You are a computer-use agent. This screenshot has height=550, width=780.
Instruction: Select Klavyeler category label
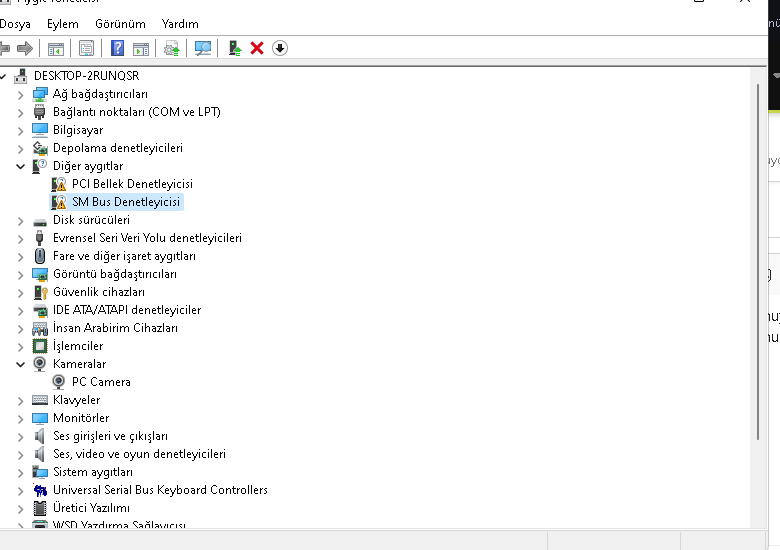point(77,400)
